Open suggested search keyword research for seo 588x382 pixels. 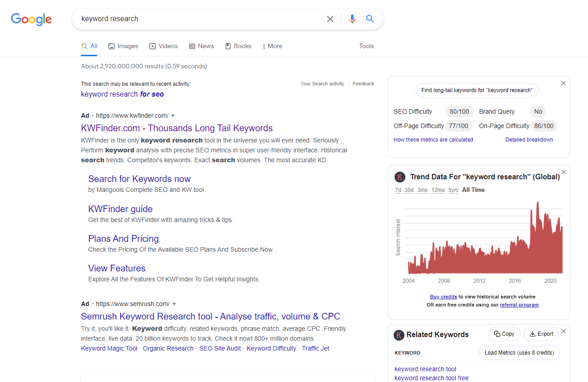click(122, 94)
